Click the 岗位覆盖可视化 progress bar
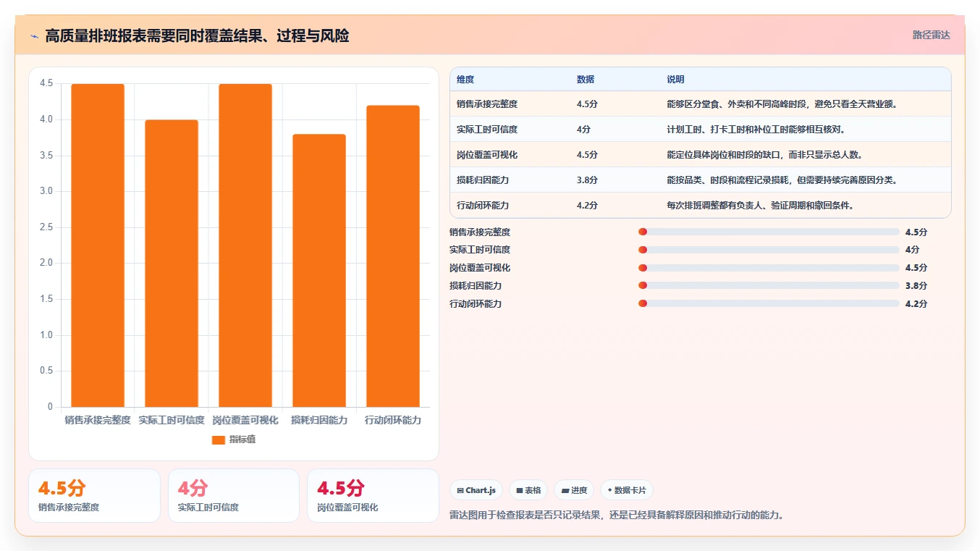The width and height of the screenshot is (980, 551). point(769,268)
